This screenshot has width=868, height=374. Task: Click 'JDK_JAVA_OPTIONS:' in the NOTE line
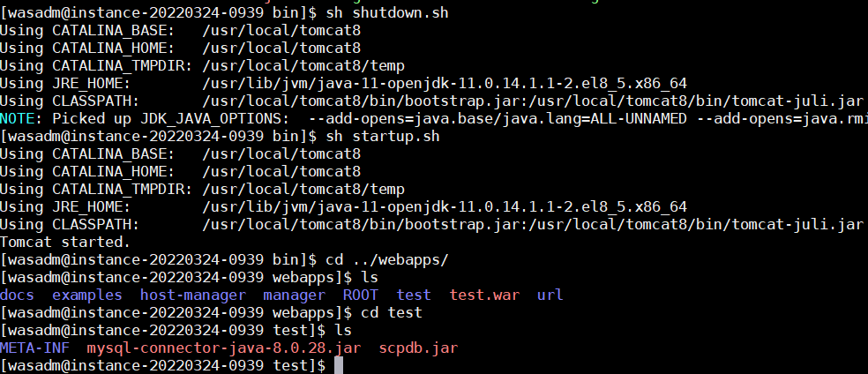click(x=214, y=118)
